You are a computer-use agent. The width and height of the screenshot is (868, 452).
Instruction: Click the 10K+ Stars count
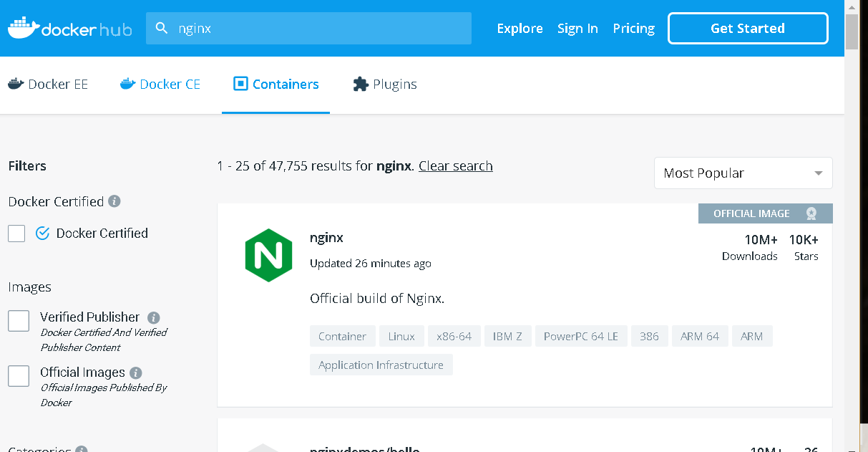tap(804, 247)
